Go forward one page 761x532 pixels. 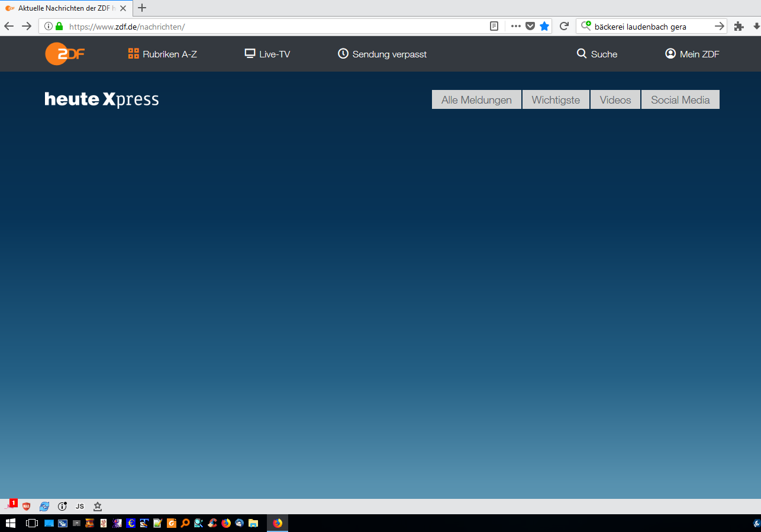coord(27,26)
